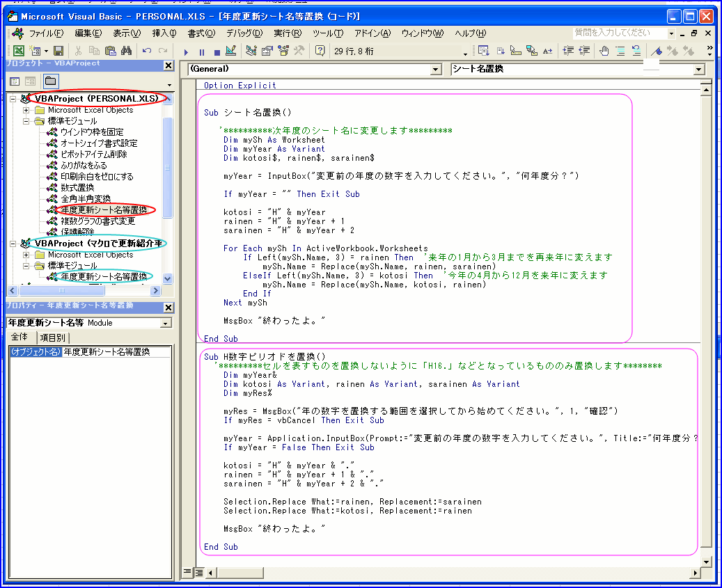Viewport: 722px width, 588px height.
Task: Open the Properties Window from the toolbar
Action: click(267, 50)
